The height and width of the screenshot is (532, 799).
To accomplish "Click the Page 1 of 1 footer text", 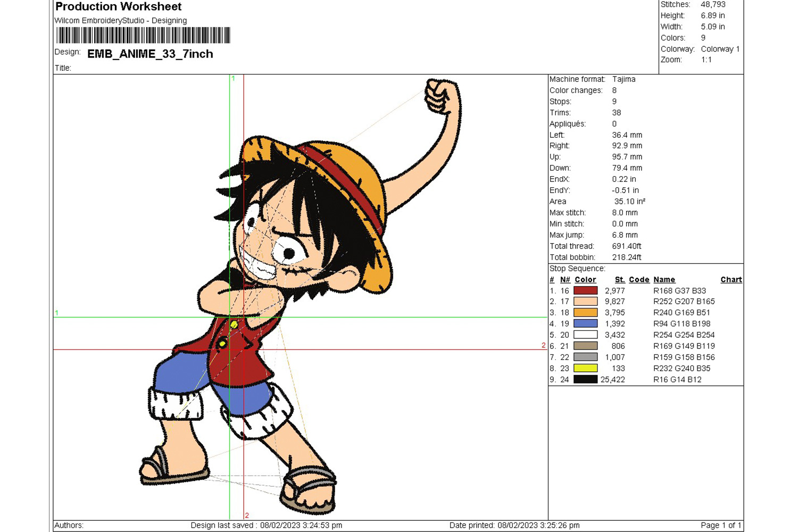I will tap(720, 525).
